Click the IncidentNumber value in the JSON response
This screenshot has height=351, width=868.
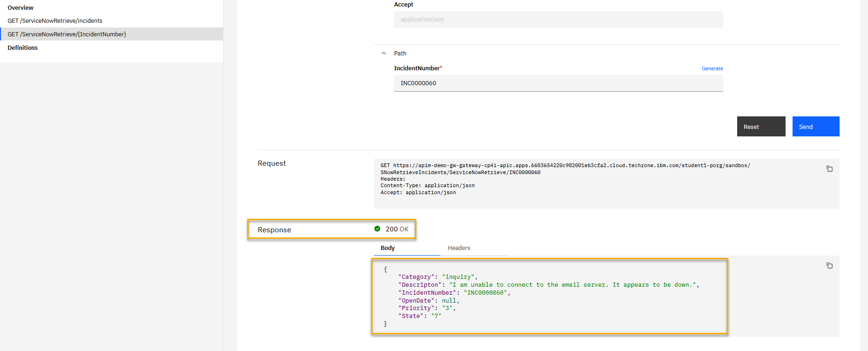pos(485,293)
